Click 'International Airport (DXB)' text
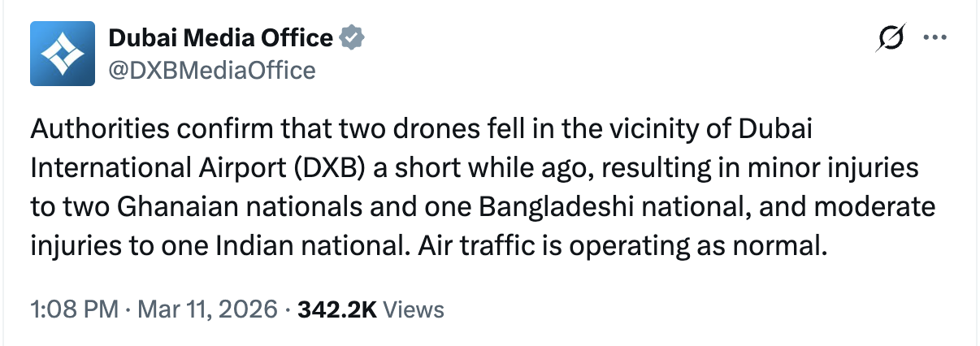Image resolution: width=980 pixels, height=346 pixels. click(x=197, y=167)
